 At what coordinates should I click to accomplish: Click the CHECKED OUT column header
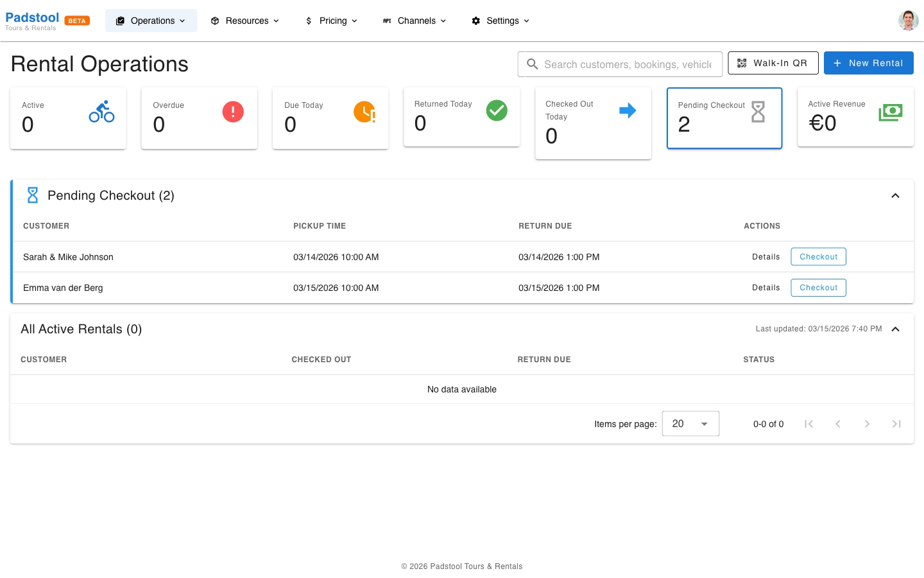[321, 360]
